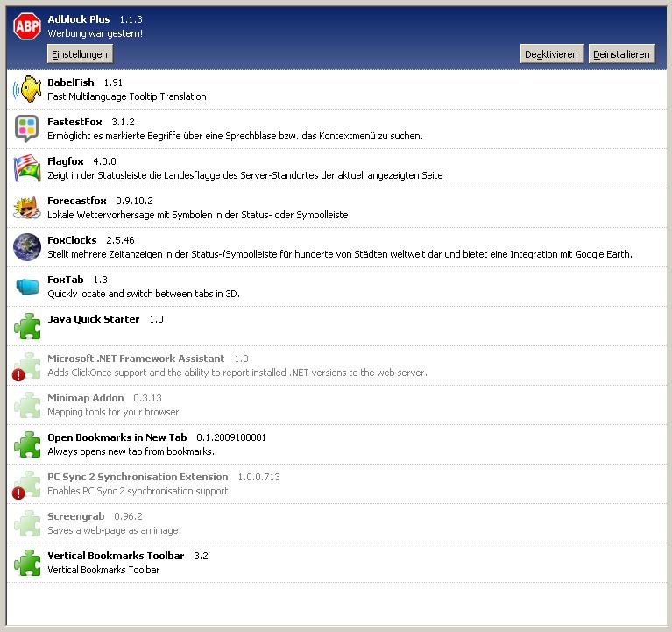Click Minimap Addon version 0.3.13

coord(147,398)
